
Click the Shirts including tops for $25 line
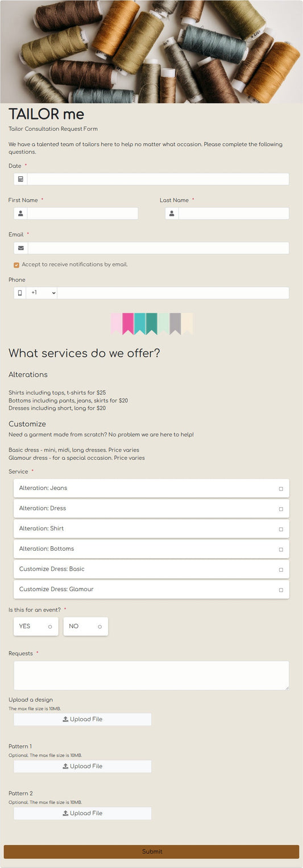57,393
